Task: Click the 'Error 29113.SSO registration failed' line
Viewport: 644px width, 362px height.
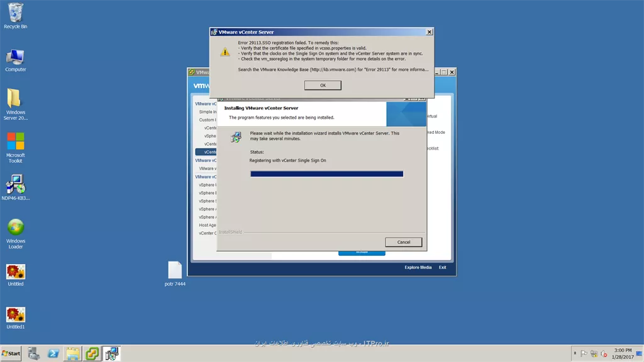Action: coord(288,43)
